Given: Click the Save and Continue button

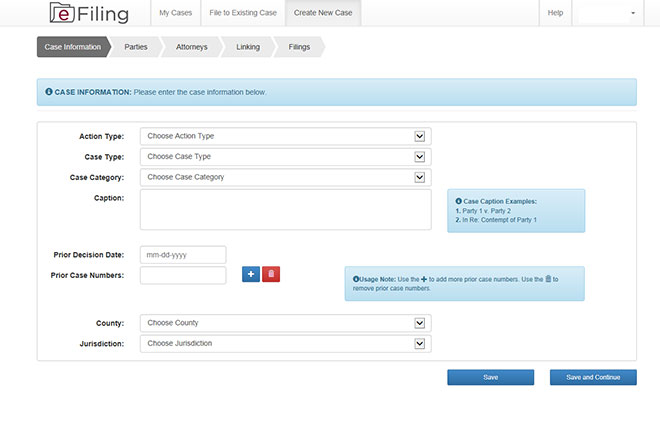Looking at the screenshot, I should [x=593, y=377].
